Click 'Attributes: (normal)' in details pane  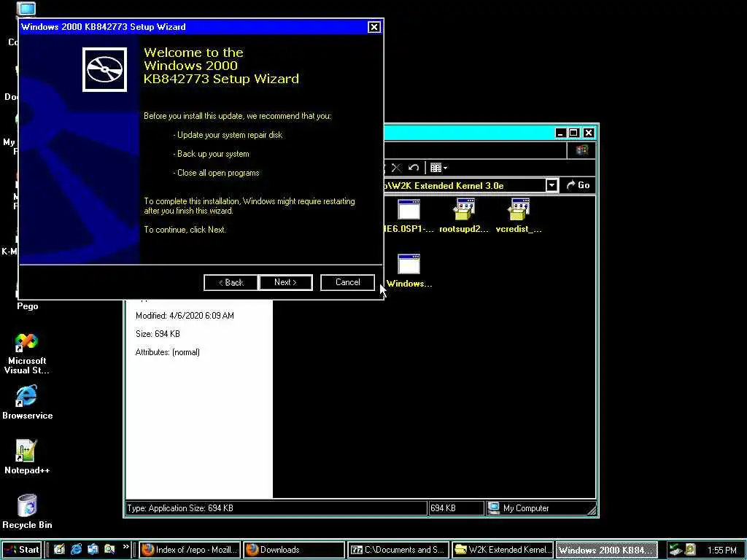coord(167,352)
